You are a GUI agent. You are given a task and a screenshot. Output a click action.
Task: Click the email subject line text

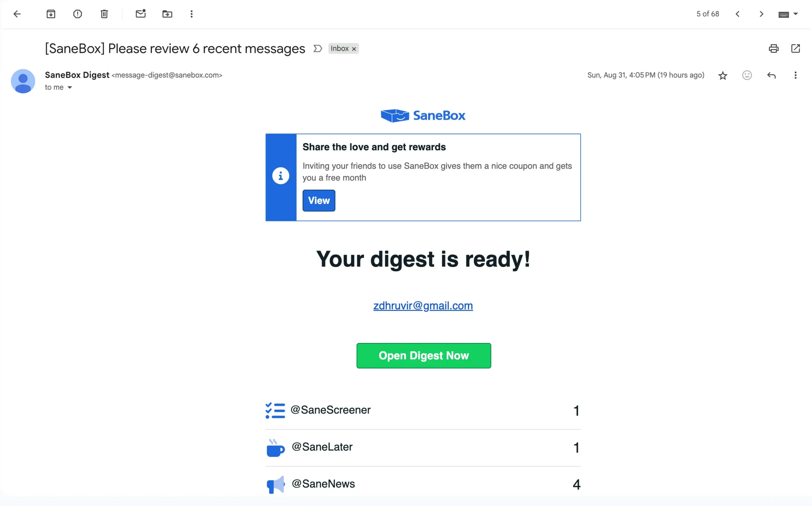(175, 49)
